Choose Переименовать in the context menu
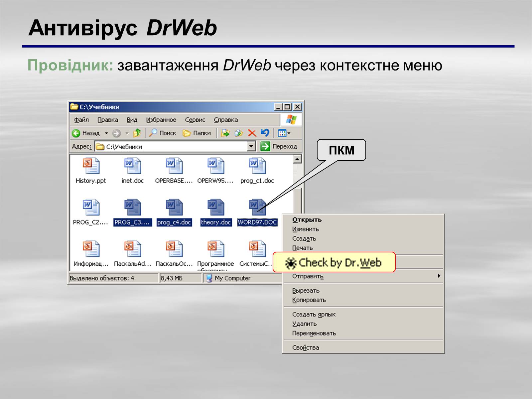The image size is (532, 399). (x=363, y=333)
